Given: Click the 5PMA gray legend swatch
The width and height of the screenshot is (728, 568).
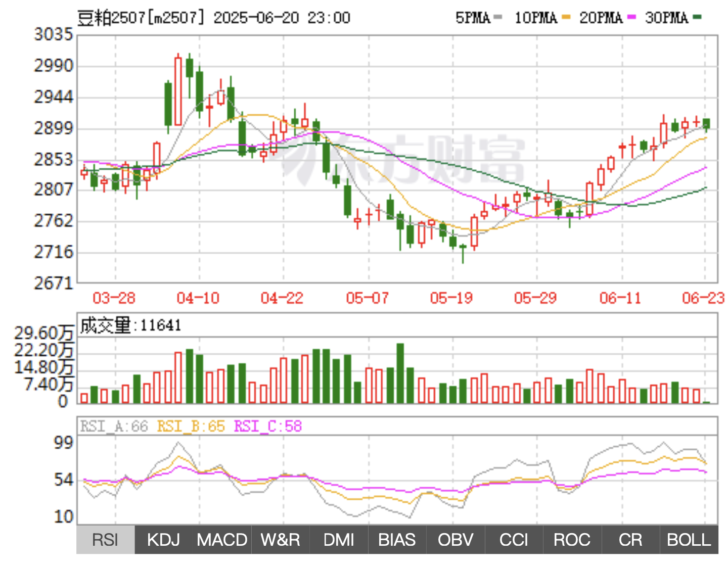Looking at the screenshot, I should tap(498, 18).
